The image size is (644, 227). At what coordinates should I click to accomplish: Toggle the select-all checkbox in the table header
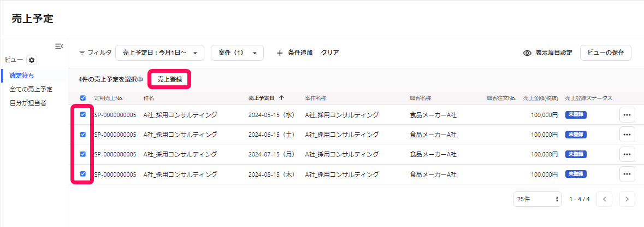[x=83, y=98]
